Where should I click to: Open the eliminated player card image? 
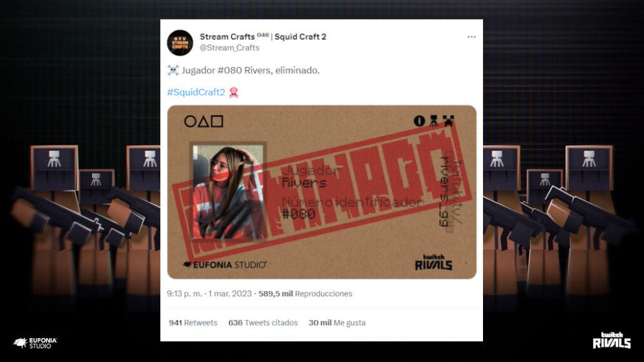[321, 192]
